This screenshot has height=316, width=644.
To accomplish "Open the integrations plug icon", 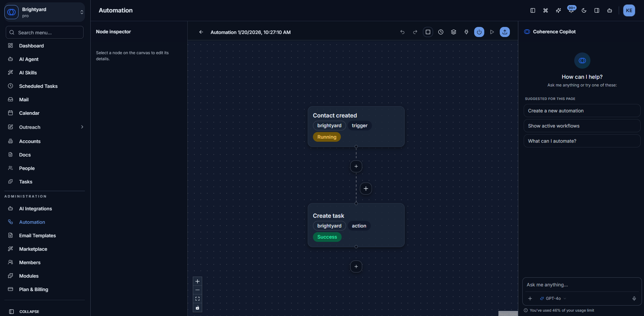I will [x=466, y=32].
